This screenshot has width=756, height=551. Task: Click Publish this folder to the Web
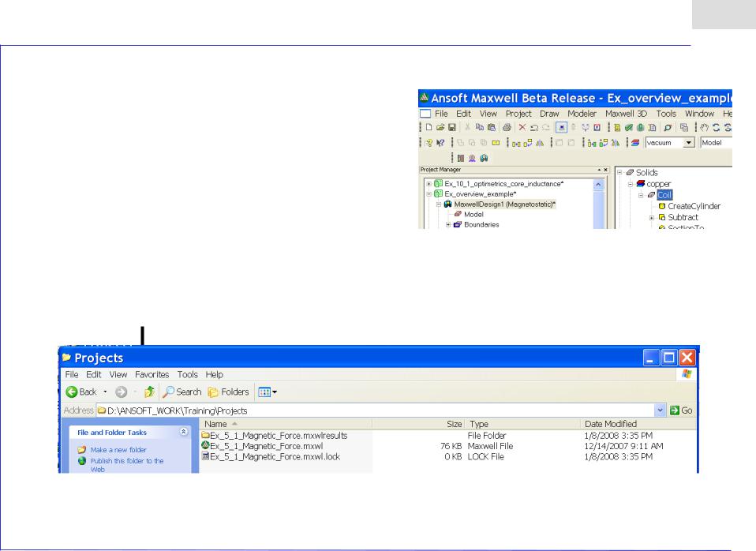[127, 465]
